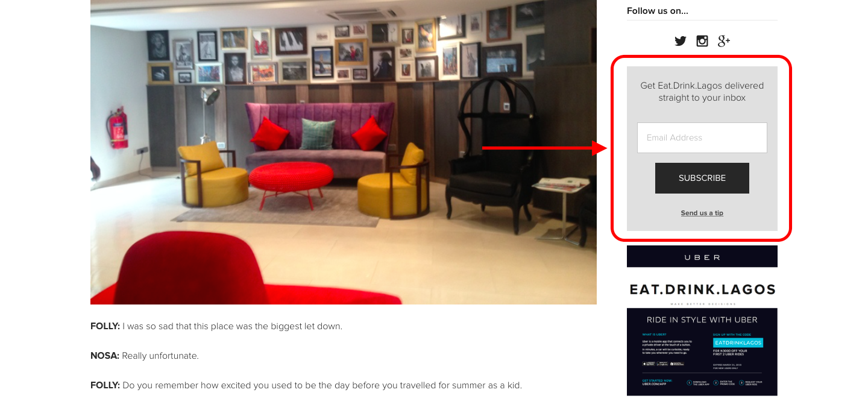The width and height of the screenshot is (868, 407).
Task: Open the Twitter profile icon
Action: click(681, 41)
